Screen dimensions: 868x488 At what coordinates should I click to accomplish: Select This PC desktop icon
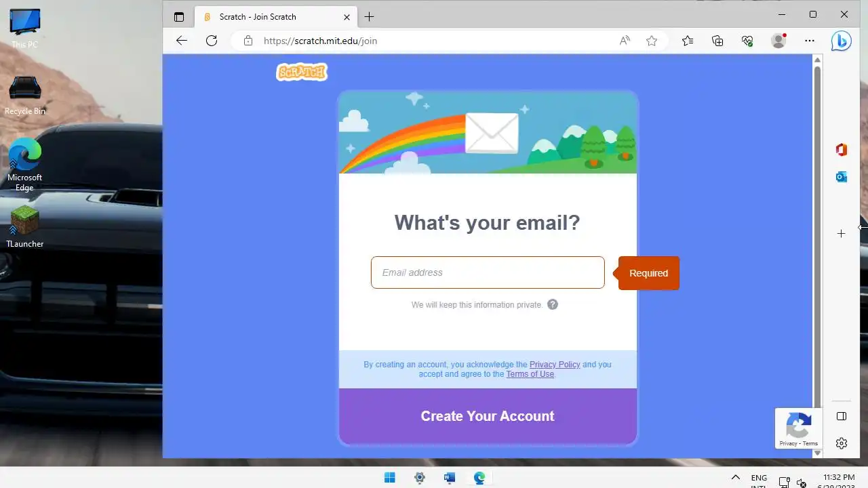click(x=25, y=28)
